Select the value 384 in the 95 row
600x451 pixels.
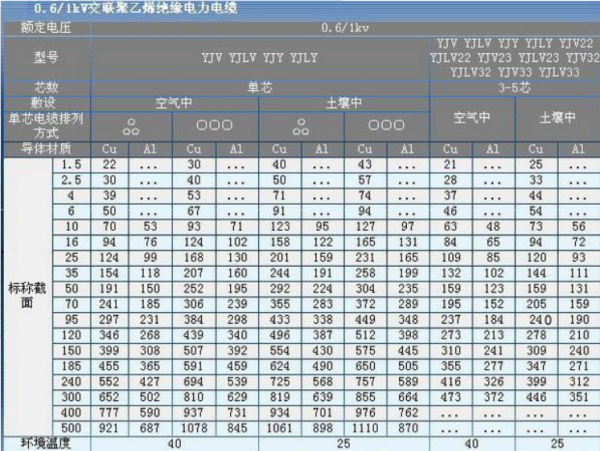coord(194,320)
